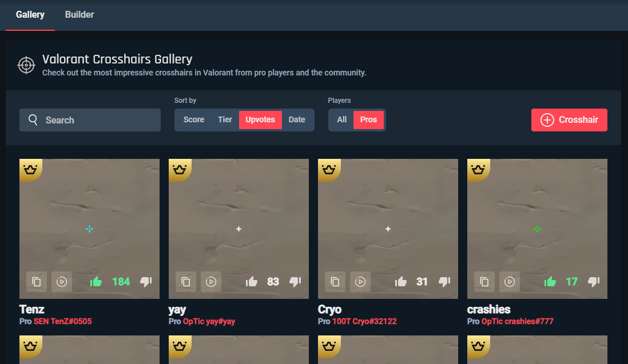The image size is (628, 364).
Task: Preview the crashies crosshair with play icon
Action: [510, 282]
